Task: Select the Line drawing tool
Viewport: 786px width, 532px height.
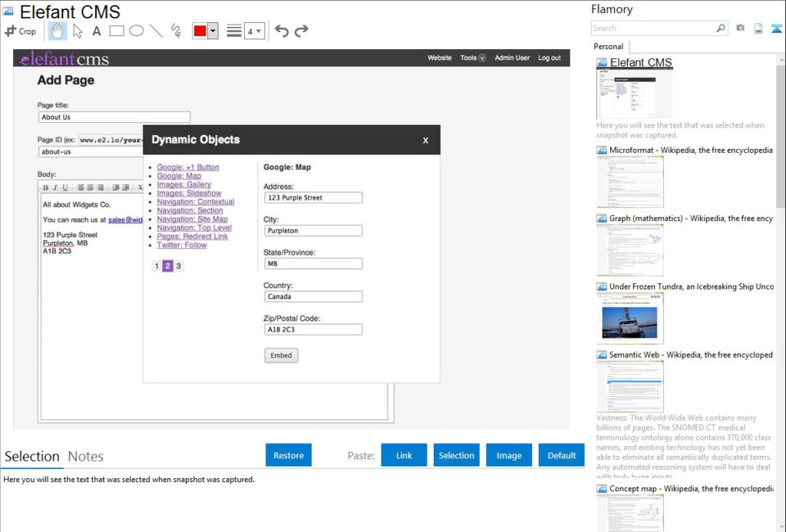Action: 156,31
